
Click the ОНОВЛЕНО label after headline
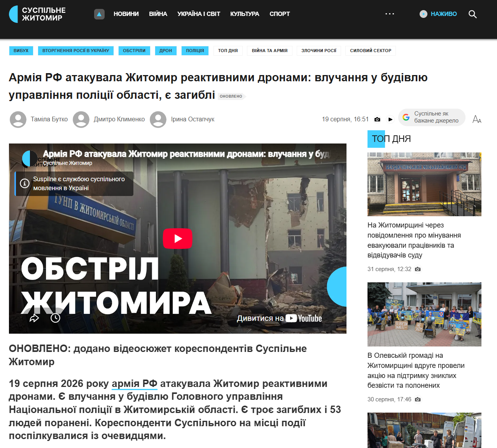[x=231, y=96]
